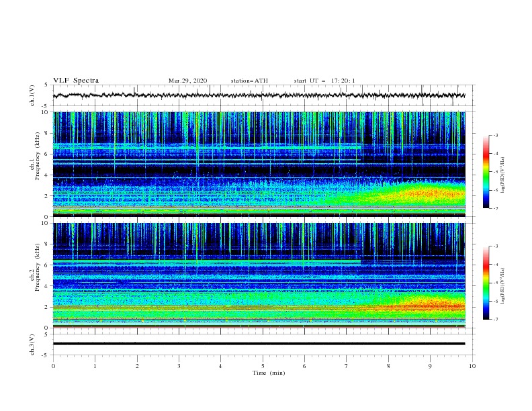Screen dimensions: 532x411
Task: Click time axis tick label "7" minutes
Action: click(x=347, y=366)
